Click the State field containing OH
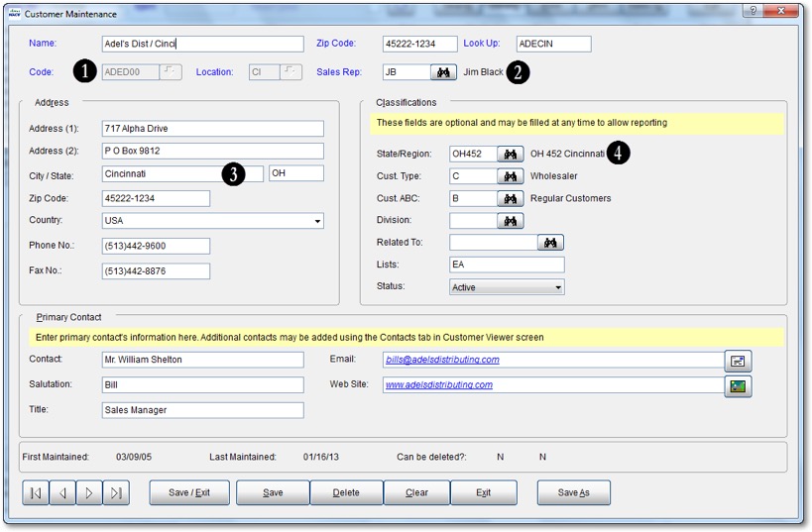 click(x=296, y=173)
